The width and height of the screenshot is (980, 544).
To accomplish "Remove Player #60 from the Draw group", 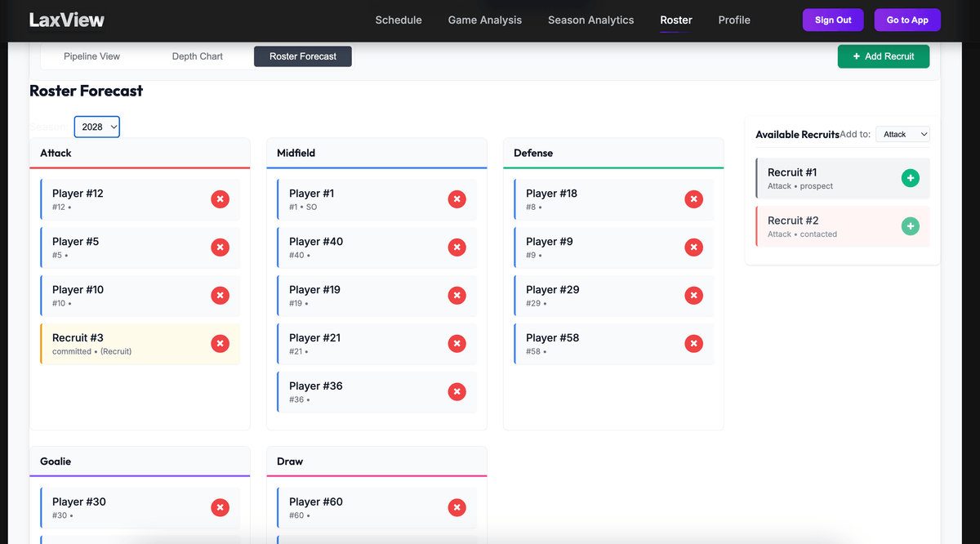I will click(x=457, y=507).
